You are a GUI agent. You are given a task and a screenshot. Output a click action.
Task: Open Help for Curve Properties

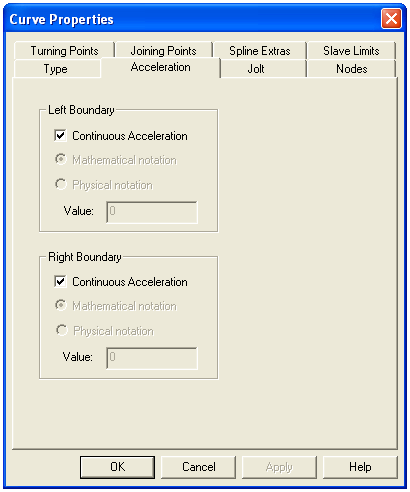click(360, 467)
